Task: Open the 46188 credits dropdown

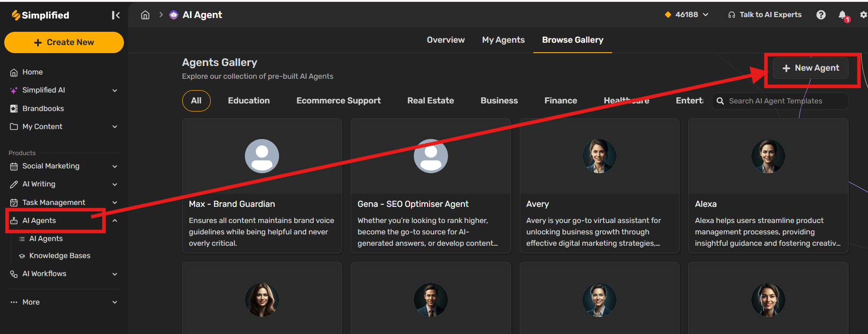Action: [x=687, y=15]
